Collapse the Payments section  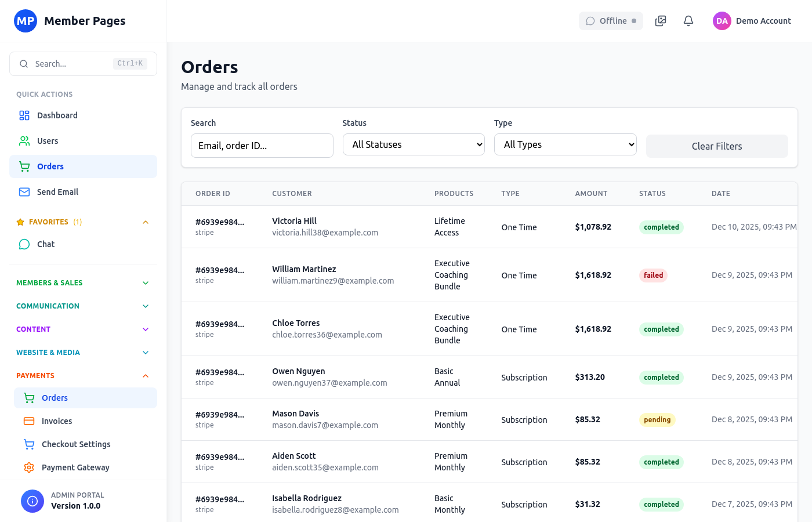(x=146, y=375)
